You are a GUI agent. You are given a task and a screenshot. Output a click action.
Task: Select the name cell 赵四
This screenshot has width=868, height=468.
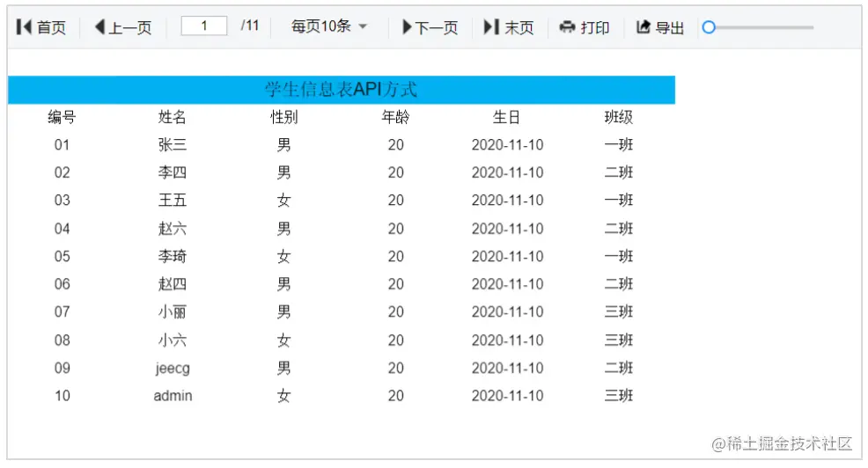click(x=173, y=284)
